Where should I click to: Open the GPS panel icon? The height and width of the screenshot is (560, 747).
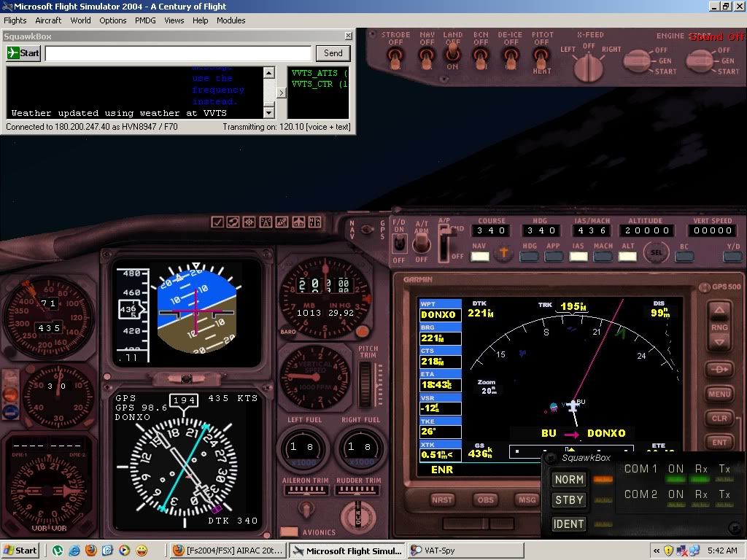click(x=282, y=222)
